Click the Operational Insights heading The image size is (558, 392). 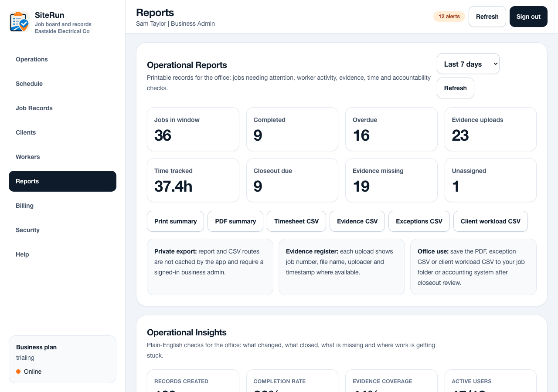pos(187,332)
